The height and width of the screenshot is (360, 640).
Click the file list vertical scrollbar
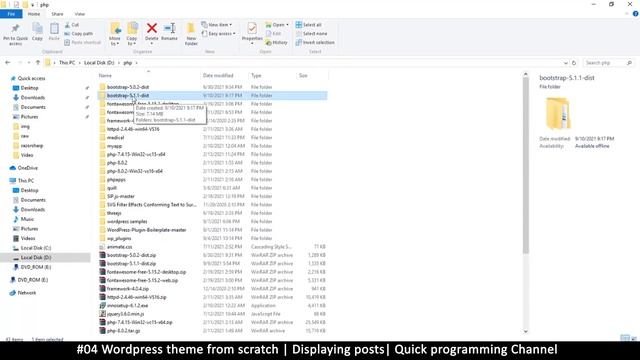click(525, 165)
